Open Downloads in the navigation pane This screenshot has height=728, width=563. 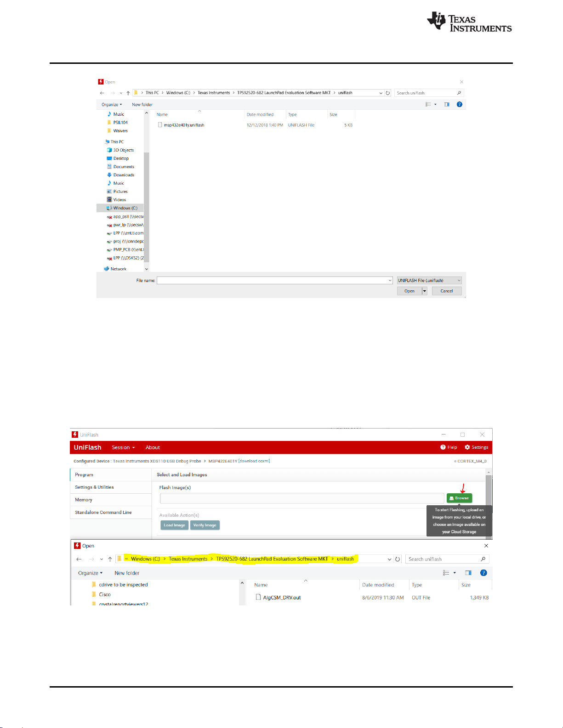coord(124,175)
